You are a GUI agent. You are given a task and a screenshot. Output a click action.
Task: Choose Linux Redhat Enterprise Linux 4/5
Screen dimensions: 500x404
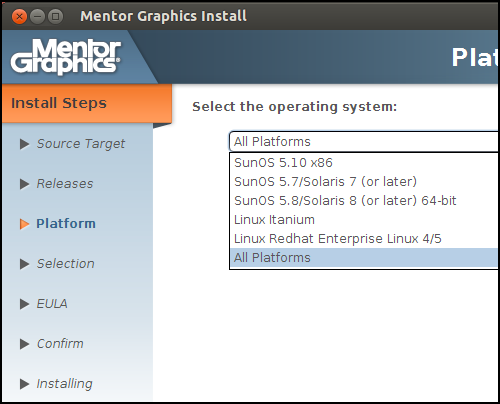coord(364,239)
